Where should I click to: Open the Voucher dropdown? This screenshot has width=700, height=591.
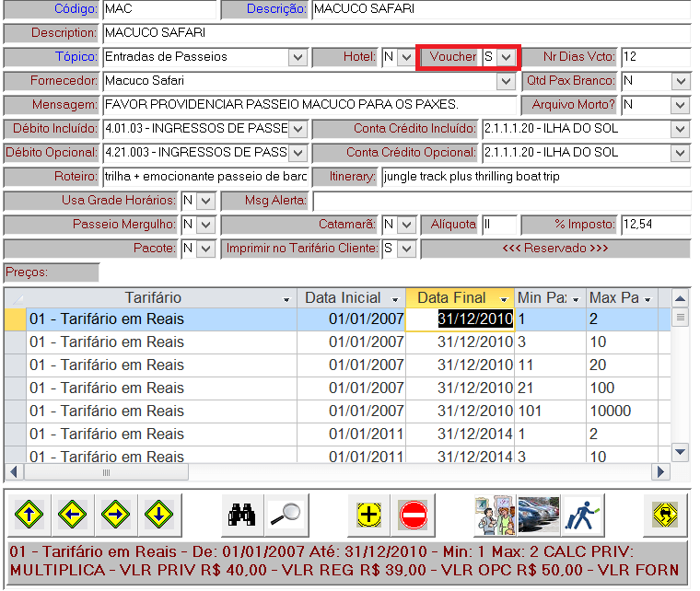click(507, 57)
